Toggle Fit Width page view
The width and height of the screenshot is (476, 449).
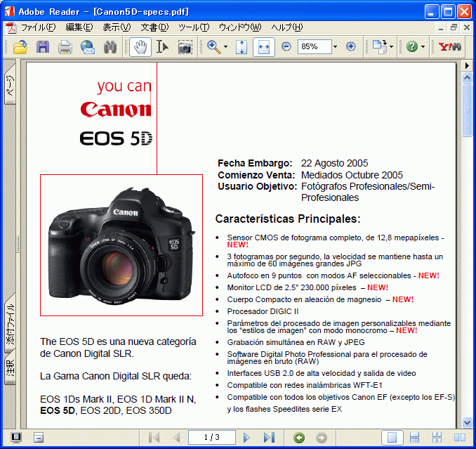pos(264,47)
